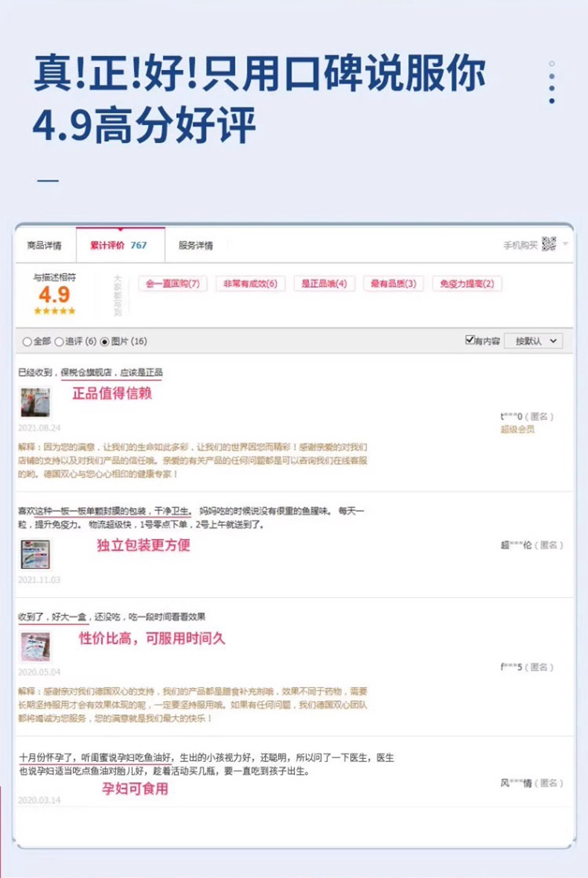Filter reviews by 会一直回购(7) tag
Image resolution: width=588 pixels, height=878 pixels.
tap(173, 283)
